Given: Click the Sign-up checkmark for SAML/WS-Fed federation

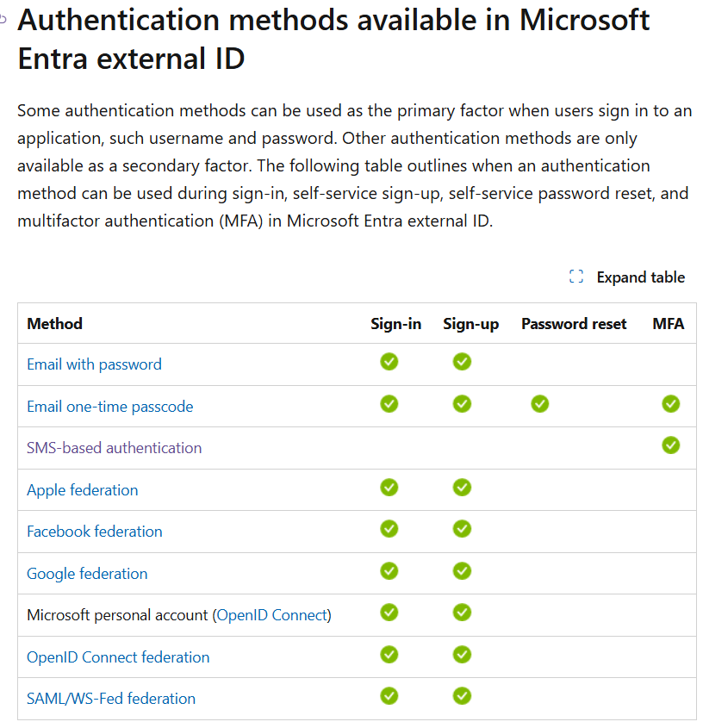Looking at the screenshot, I should coord(462,695).
